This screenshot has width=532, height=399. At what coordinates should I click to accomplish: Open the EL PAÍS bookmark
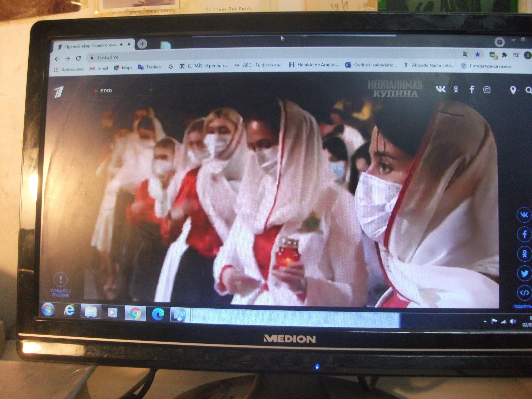click(x=204, y=66)
